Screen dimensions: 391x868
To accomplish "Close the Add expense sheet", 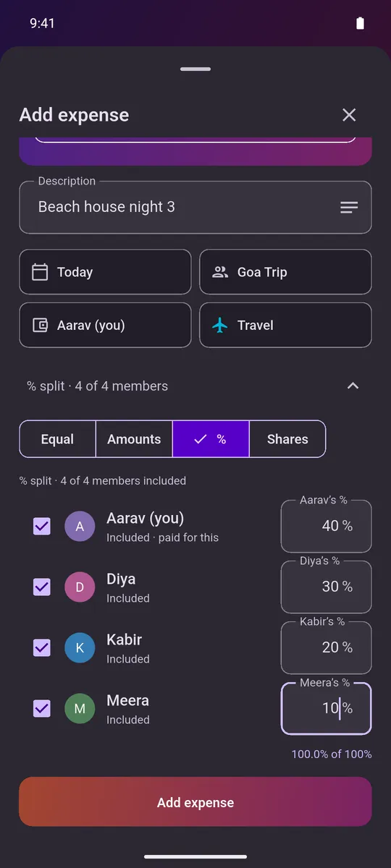I will 349,115.
